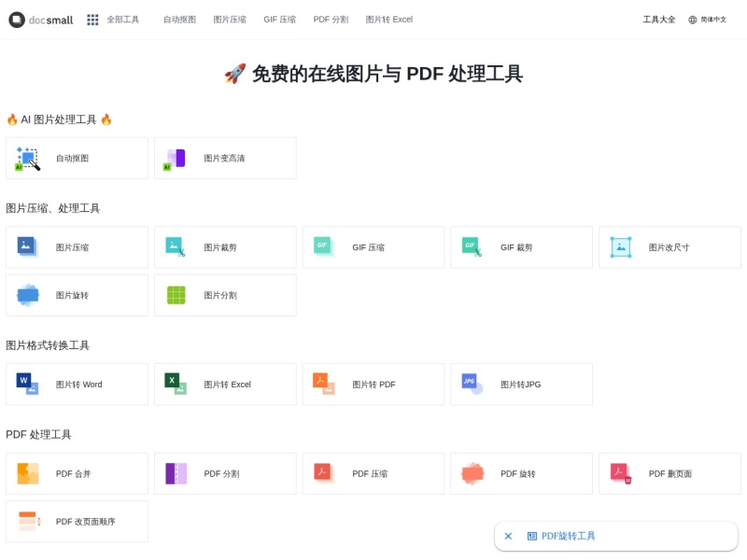Click the 图片分割 green grid icon
The image size is (747, 560).
click(176, 295)
